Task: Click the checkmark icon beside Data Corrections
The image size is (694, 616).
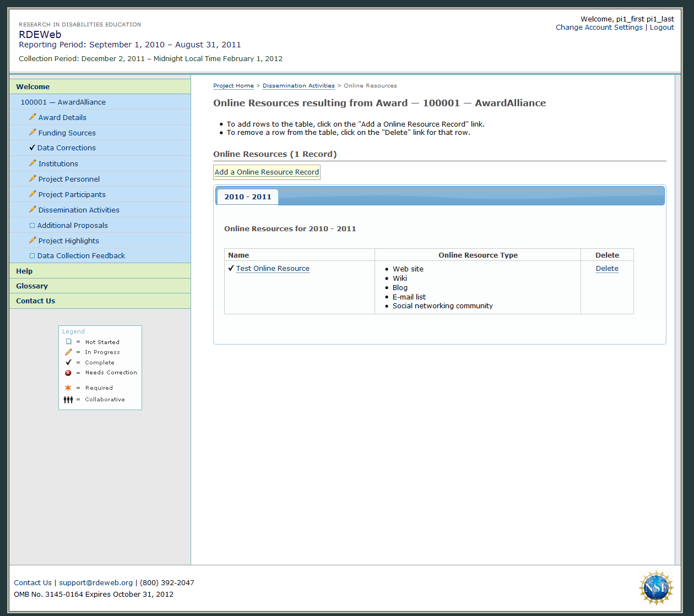Action: [32, 148]
